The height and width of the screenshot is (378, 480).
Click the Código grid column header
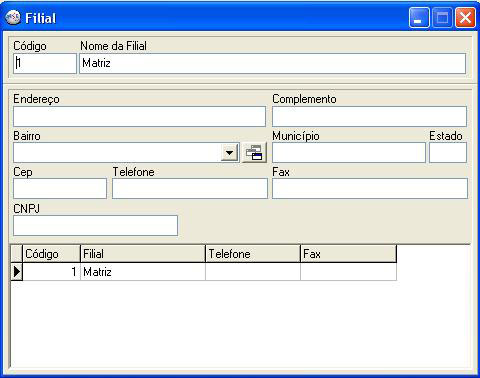51,254
